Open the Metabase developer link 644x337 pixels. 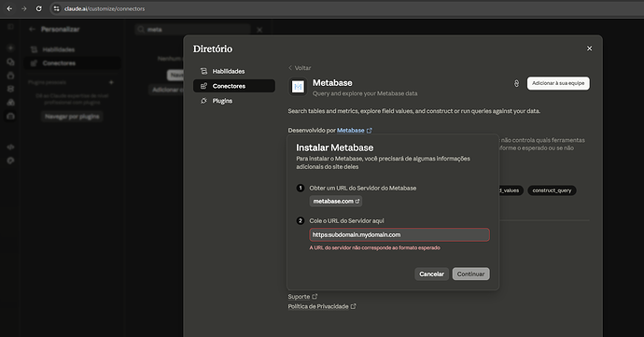click(350, 131)
